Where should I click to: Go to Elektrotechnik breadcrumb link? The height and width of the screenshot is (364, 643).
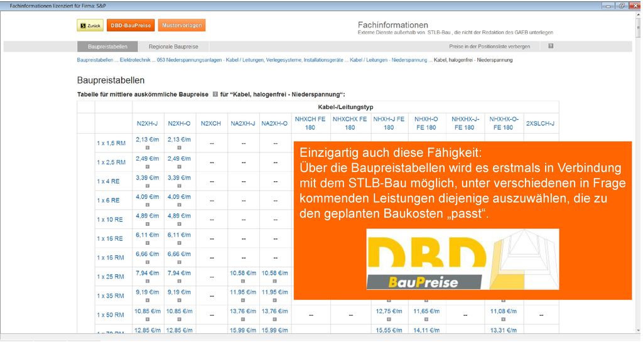(135, 60)
